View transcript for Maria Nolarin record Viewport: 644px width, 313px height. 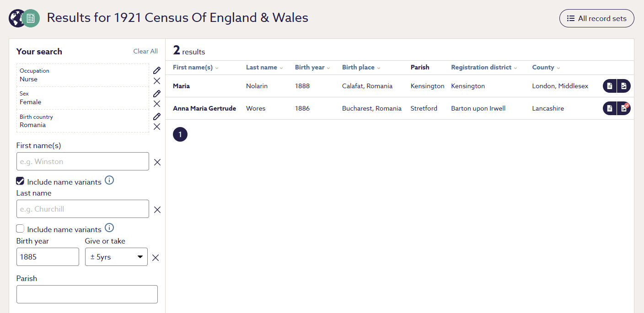coord(610,86)
